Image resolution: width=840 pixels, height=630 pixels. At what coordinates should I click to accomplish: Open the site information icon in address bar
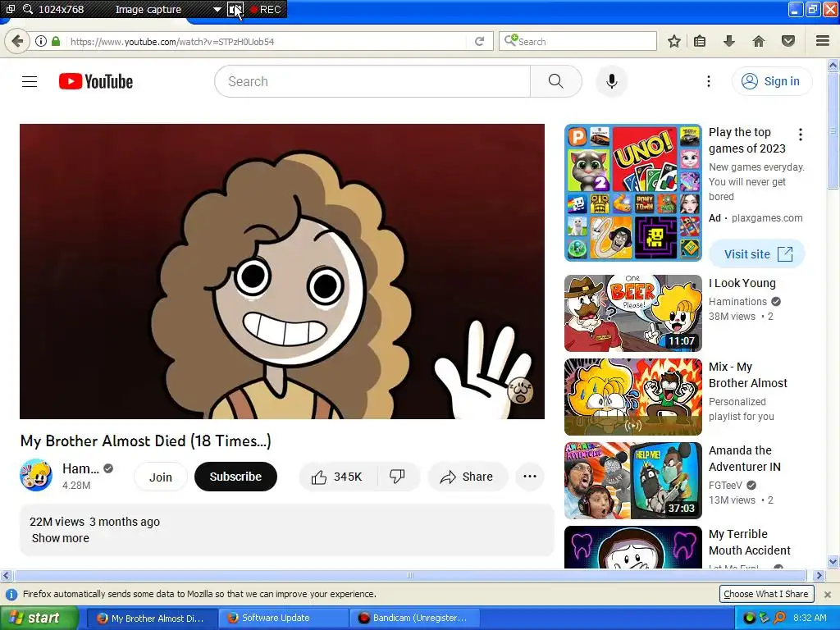coord(41,41)
